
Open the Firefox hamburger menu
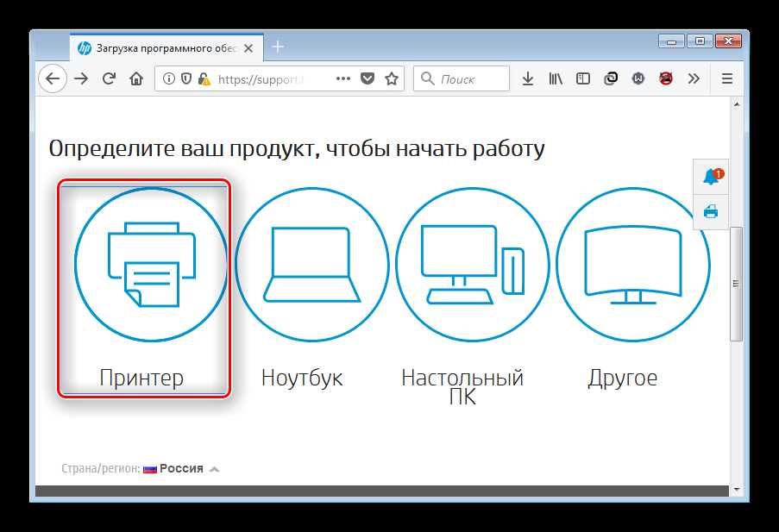click(727, 78)
